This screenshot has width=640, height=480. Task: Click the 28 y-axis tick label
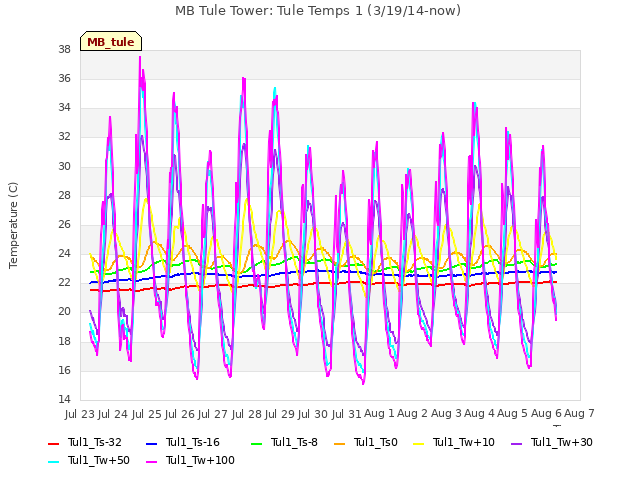[x=64, y=196]
